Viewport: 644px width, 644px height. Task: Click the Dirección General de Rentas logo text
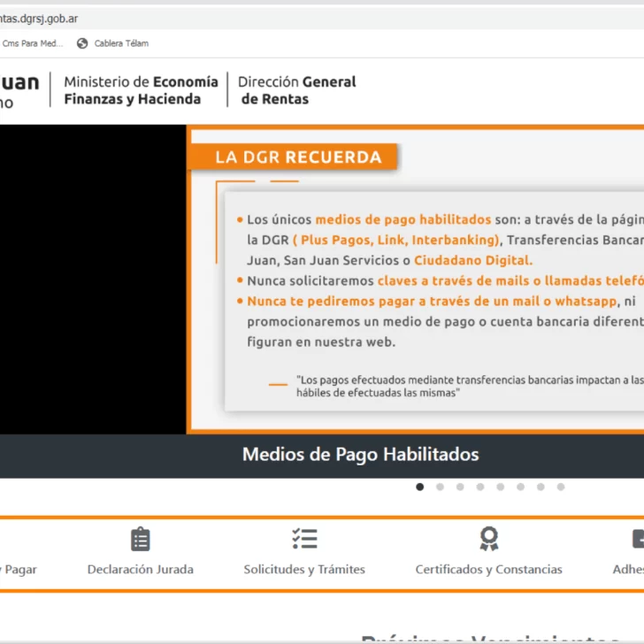coord(297,90)
